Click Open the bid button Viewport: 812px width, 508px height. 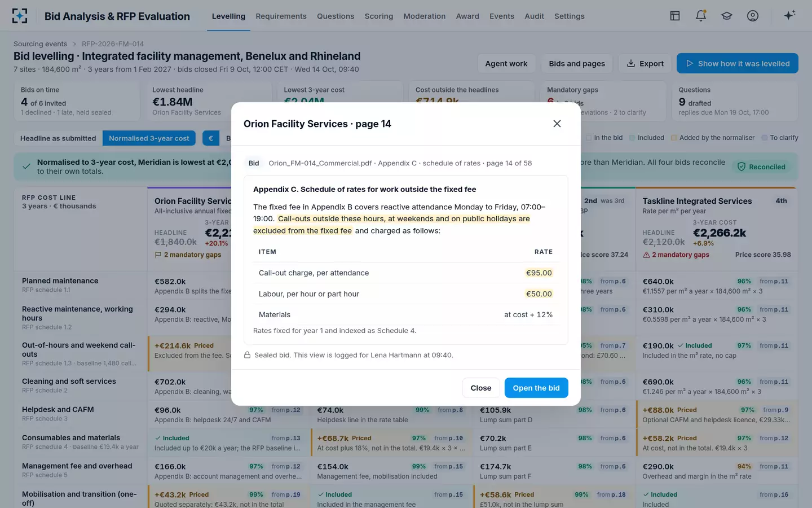click(536, 388)
